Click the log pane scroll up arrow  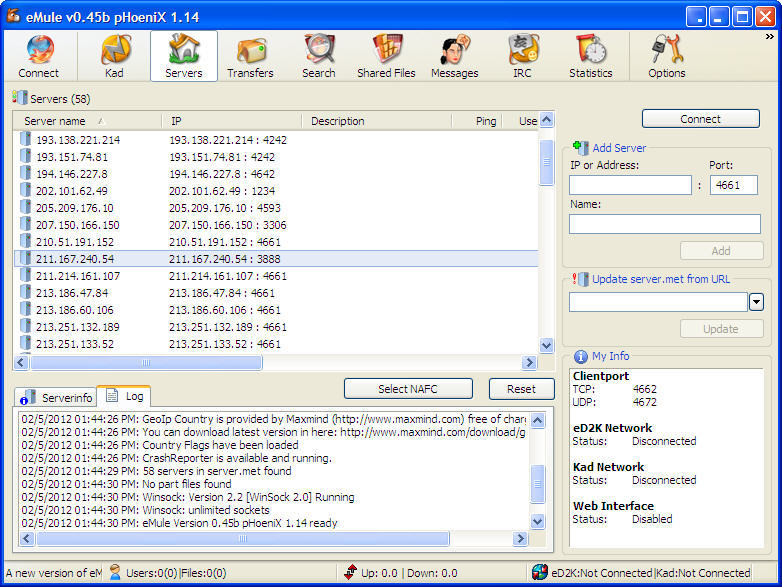[538, 421]
